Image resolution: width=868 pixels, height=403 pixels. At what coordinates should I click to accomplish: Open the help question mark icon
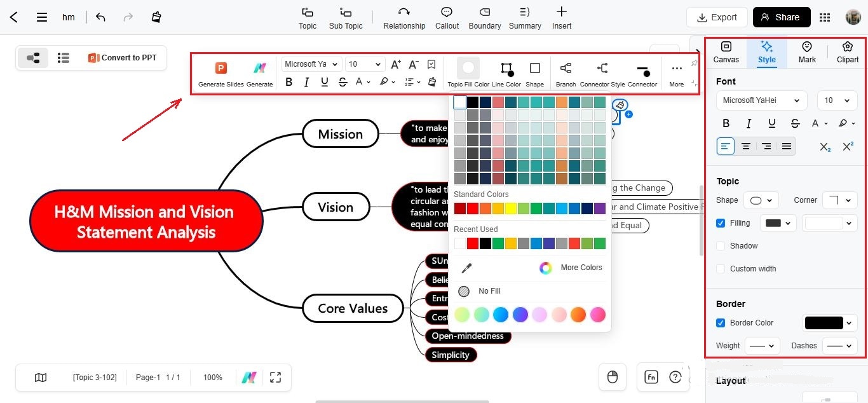[675, 377]
